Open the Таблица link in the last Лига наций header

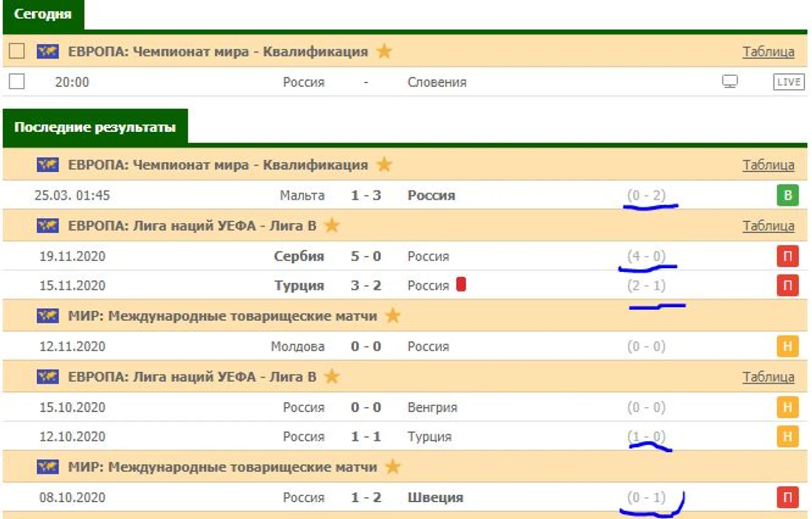pos(768,377)
